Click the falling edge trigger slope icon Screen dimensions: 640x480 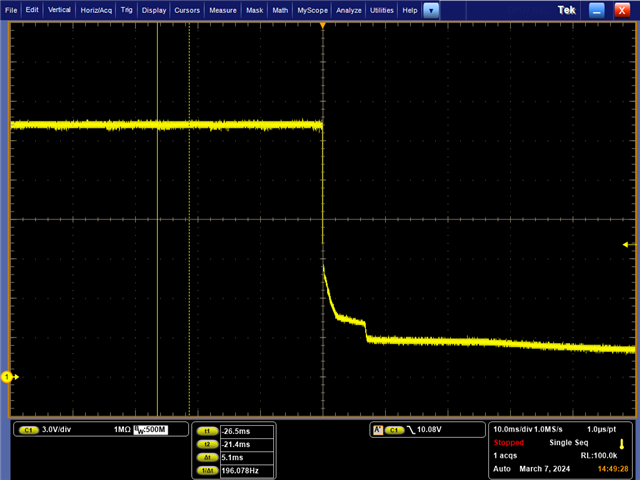click(411, 430)
